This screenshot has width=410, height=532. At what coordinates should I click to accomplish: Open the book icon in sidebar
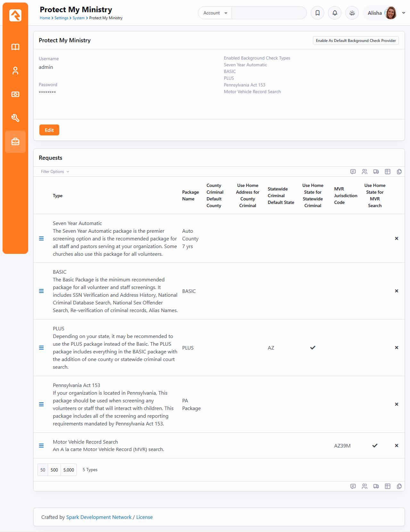click(15, 47)
